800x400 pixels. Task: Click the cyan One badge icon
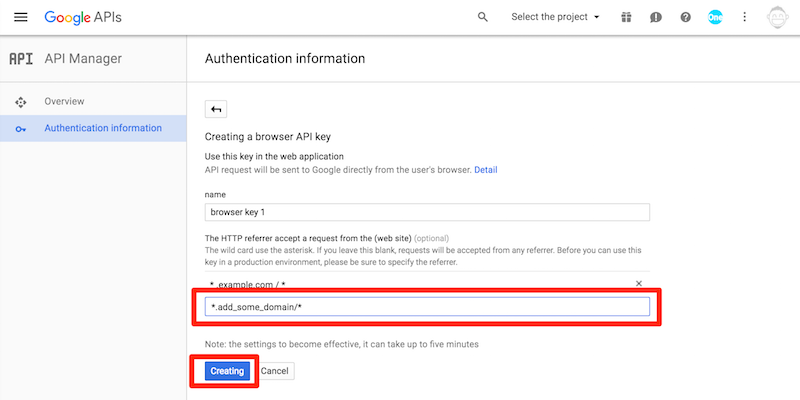pyautogui.click(x=715, y=17)
